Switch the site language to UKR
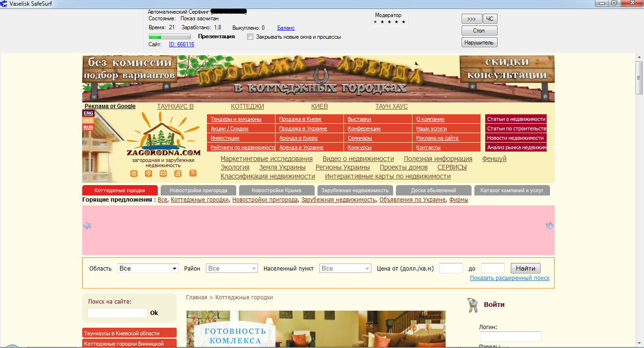This screenshot has width=644, height=348. click(x=88, y=120)
